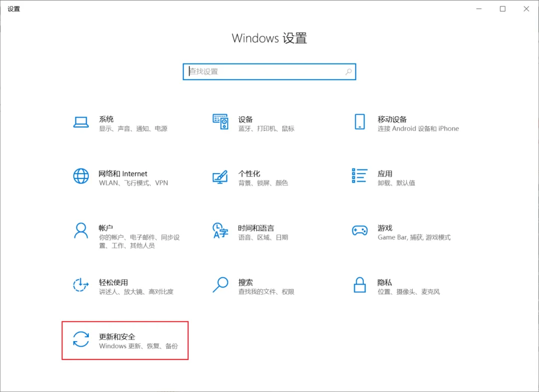
Task: Open the 帐户 settings title
Action: point(106,228)
